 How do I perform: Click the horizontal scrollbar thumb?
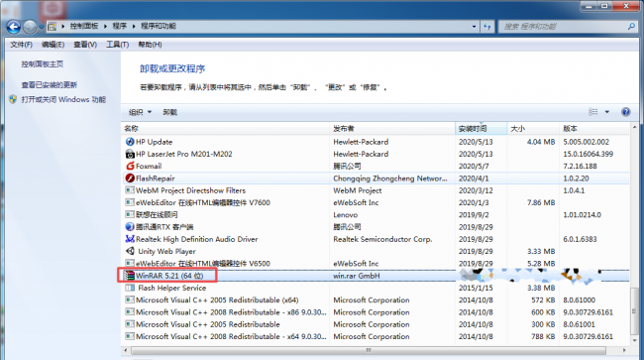[x=369, y=350]
